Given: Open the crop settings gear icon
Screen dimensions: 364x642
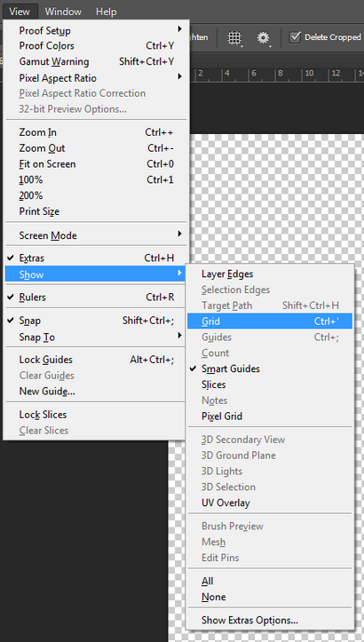Looking at the screenshot, I should [264, 38].
